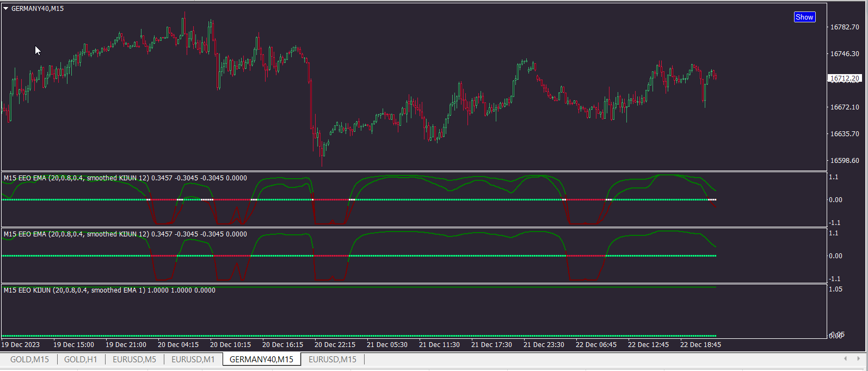Select the GERMANY40,M15 tab
This screenshot has width=868, height=371.
click(261, 359)
